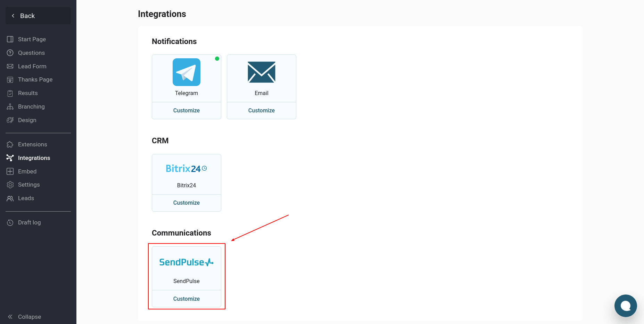Open the chat support bubble
Screen dimensions: 644x324
(x=625, y=306)
